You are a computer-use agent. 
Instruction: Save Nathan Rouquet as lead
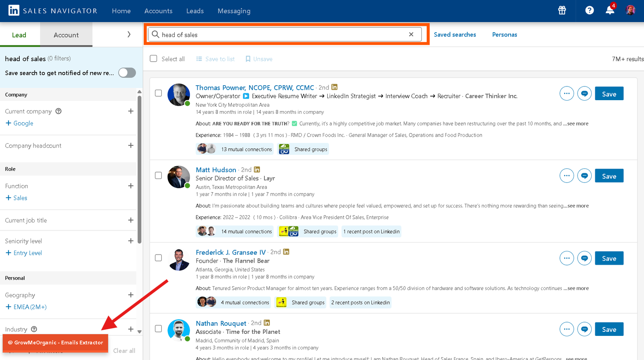click(x=609, y=329)
